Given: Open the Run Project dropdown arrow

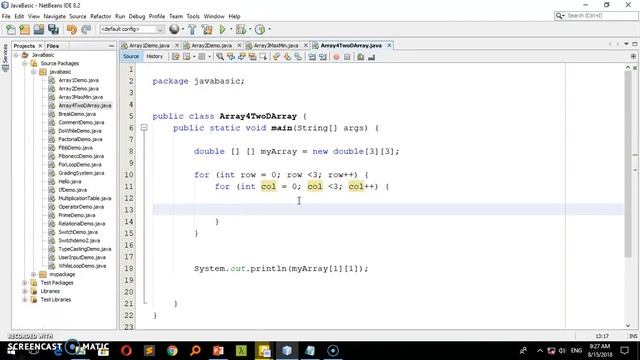Looking at the screenshot, I should tap(231, 29).
